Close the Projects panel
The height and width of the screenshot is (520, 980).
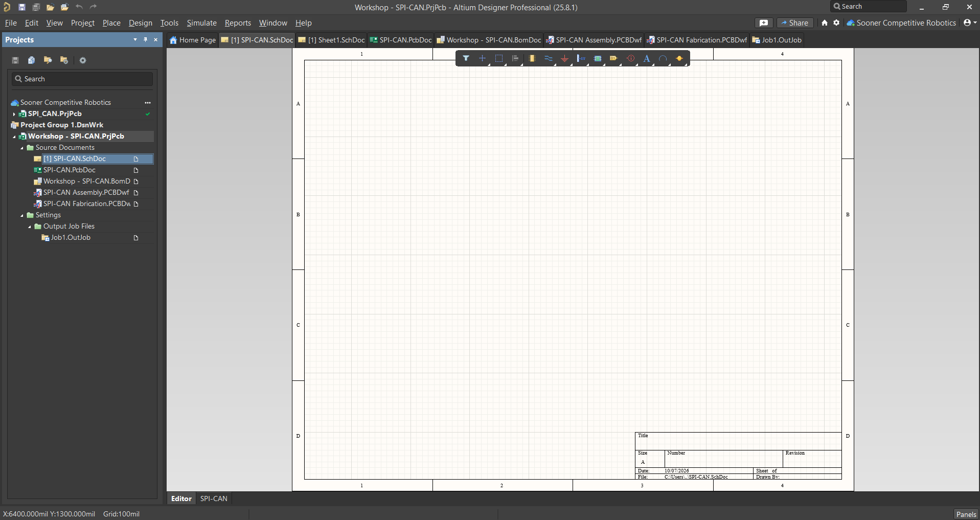coord(155,40)
